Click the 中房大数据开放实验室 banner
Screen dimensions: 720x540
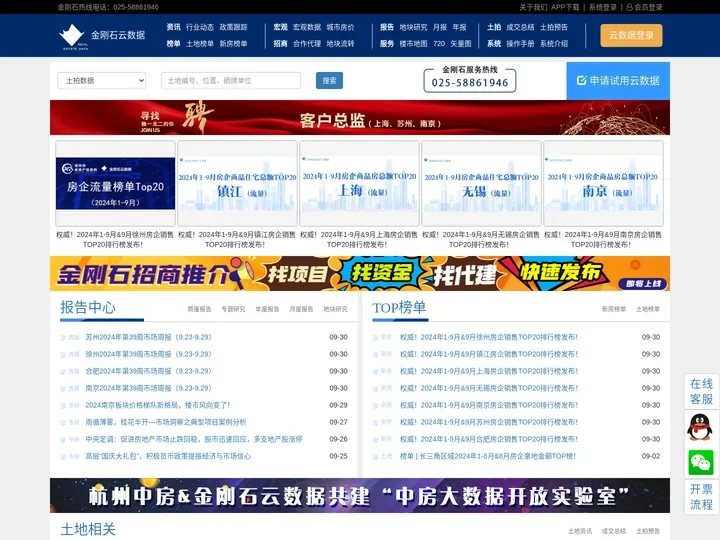click(x=360, y=495)
